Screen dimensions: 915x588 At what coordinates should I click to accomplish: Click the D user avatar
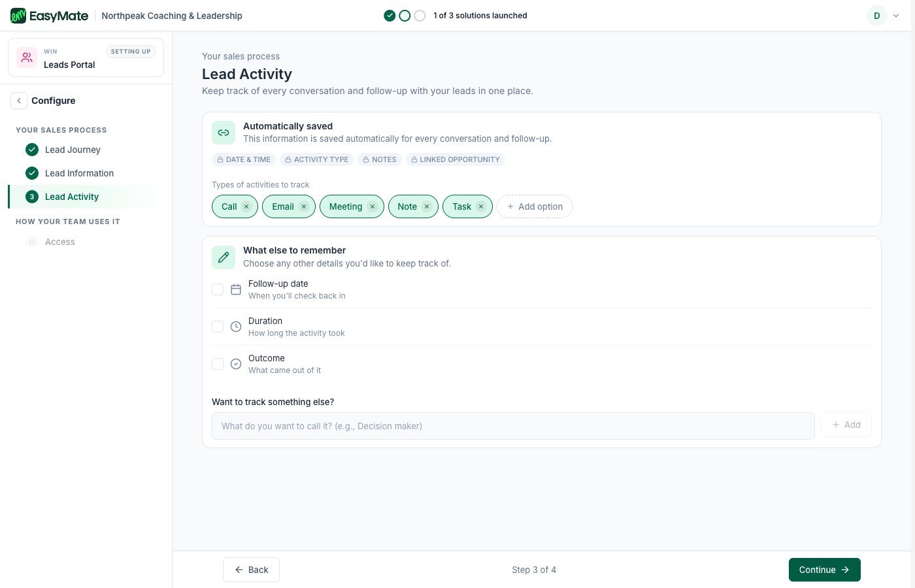877,16
